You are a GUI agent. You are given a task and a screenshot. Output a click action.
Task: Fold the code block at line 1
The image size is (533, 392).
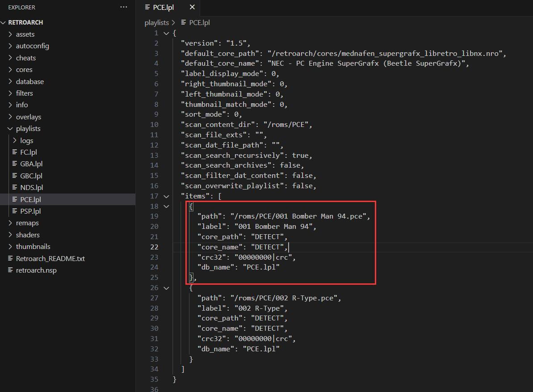[x=166, y=33]
